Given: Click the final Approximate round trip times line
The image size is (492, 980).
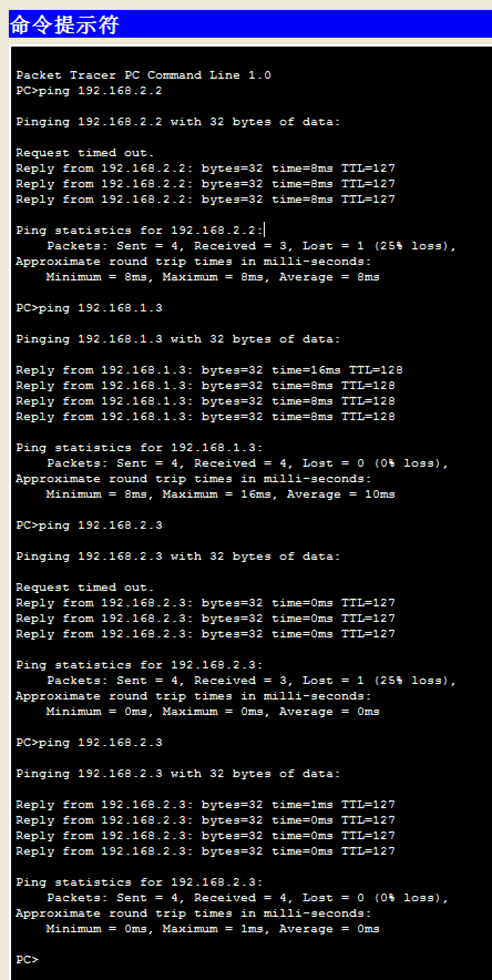Looking at the screenshot, I should click(193, 913).
